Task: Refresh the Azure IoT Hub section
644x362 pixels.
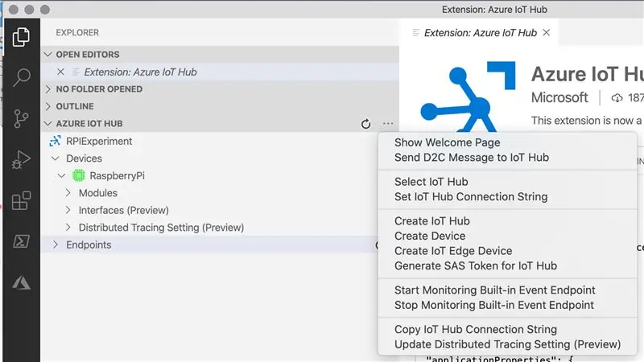Action: [365, 124]
